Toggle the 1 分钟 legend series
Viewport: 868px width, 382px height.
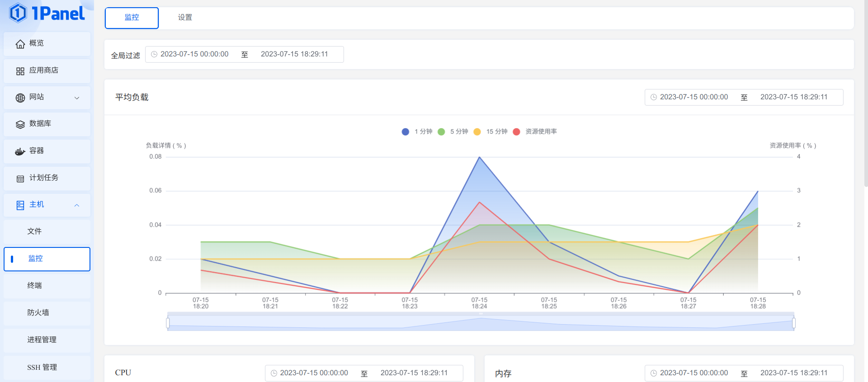tap(417, 131)
